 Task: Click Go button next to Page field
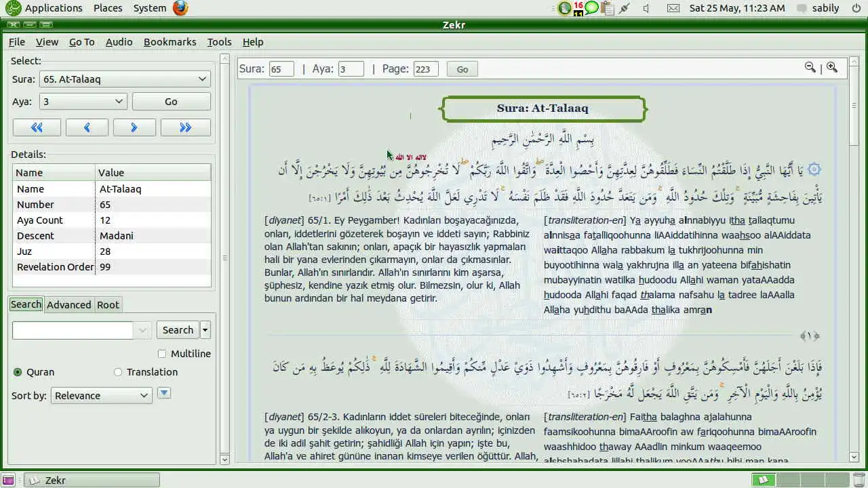[x=462, y=69]
